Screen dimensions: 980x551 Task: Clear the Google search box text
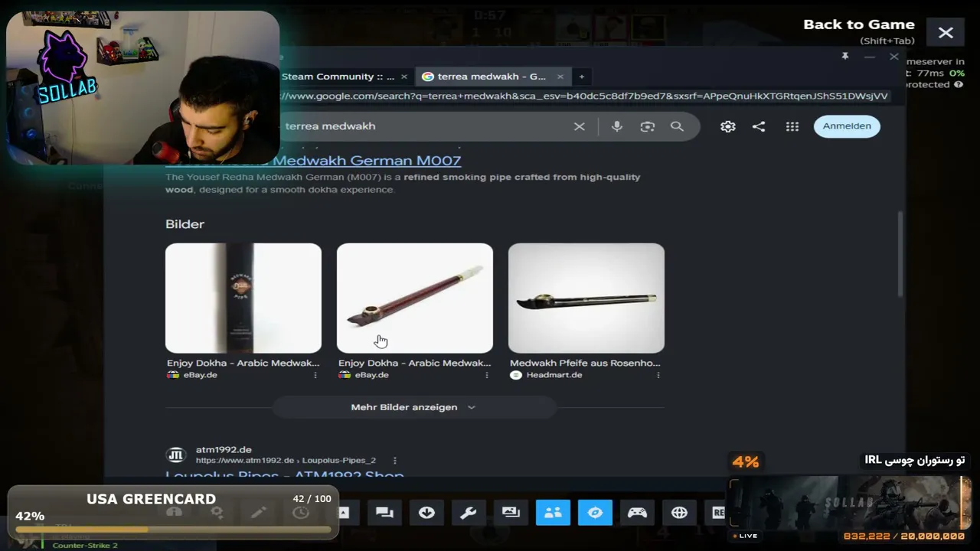click(580, 126)
